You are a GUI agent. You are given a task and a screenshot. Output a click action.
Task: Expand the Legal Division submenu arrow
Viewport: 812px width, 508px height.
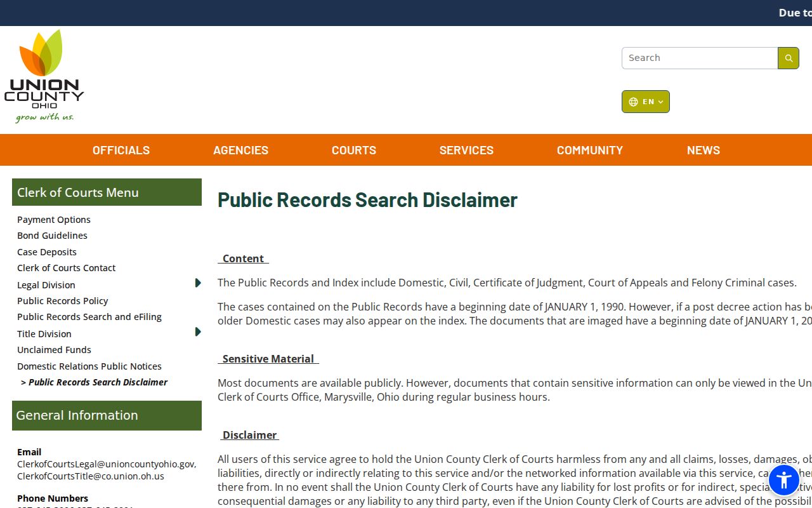click(198, 283)
